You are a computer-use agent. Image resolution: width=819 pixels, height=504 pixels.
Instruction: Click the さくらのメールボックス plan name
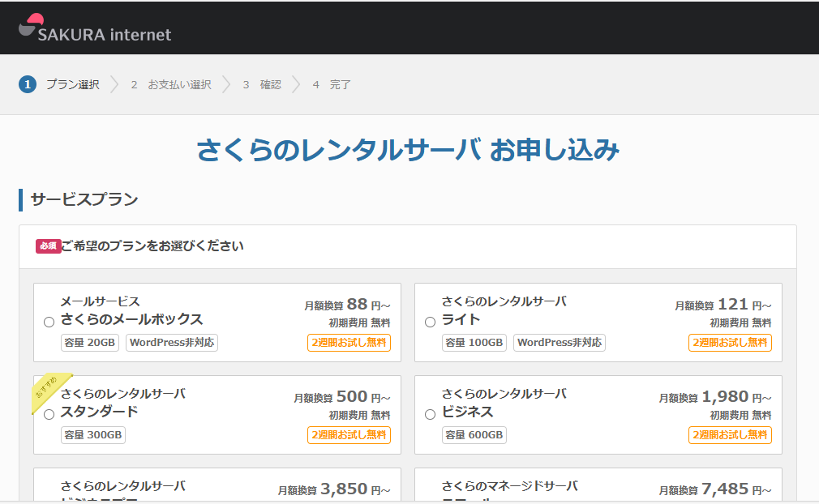(x=131, y=319)
